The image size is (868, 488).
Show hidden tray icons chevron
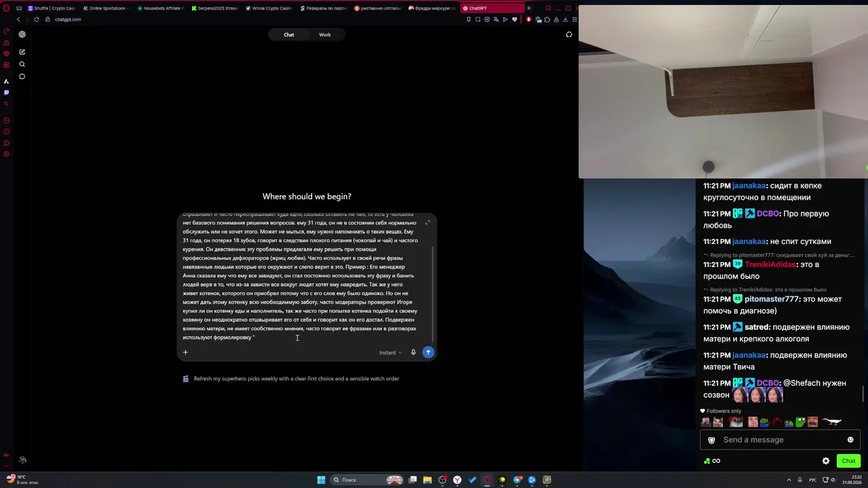pyautogui.click(x=789, y=480)
